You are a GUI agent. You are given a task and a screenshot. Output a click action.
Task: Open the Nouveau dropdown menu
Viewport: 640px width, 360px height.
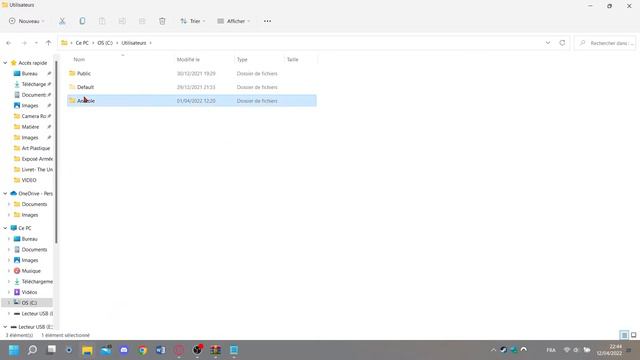(x=27, y=21)
